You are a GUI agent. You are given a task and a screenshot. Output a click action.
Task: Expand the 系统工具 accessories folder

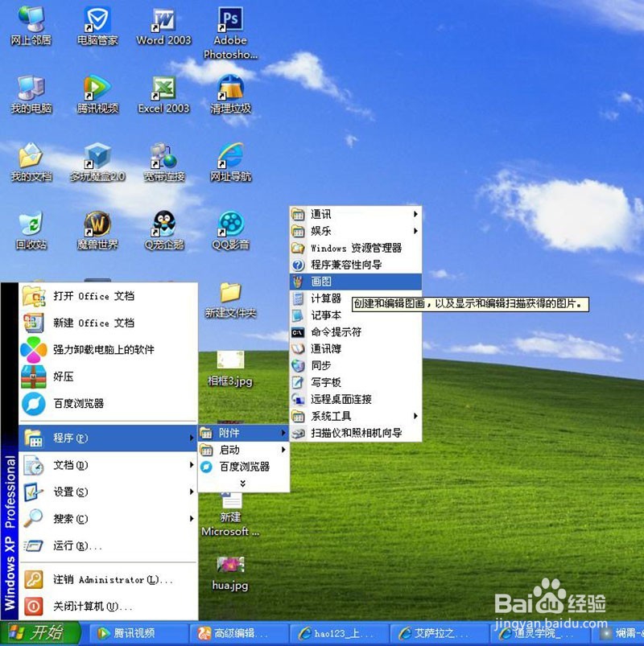[x=356, y=416]
